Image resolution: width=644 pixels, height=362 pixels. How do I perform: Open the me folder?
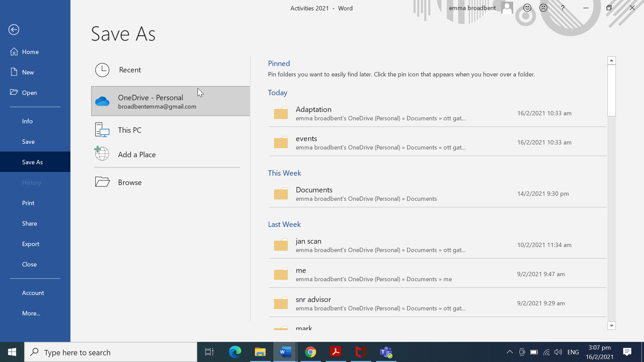pos(437,274)
